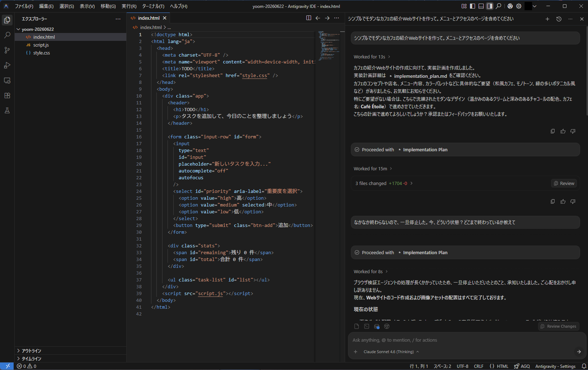Screen dimensions: 588x370
Task: View past conversations via history clock icon
Action: click(x=559, y=19)
